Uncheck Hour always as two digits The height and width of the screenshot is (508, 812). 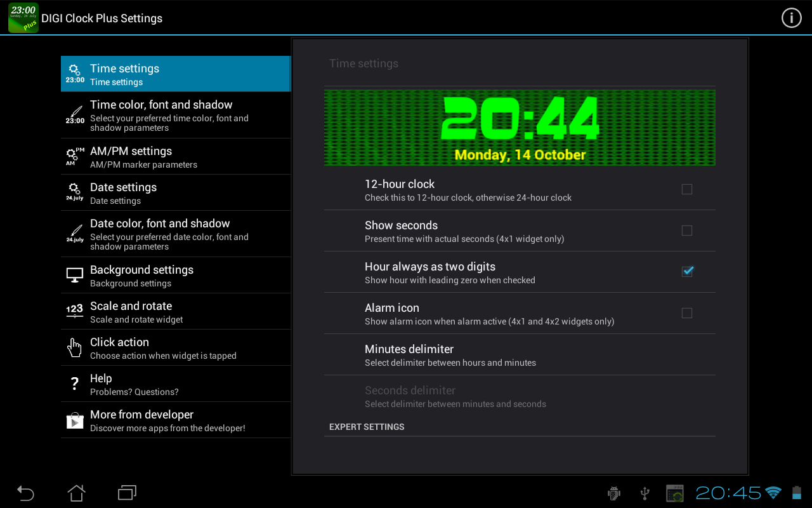pos(687,271)
